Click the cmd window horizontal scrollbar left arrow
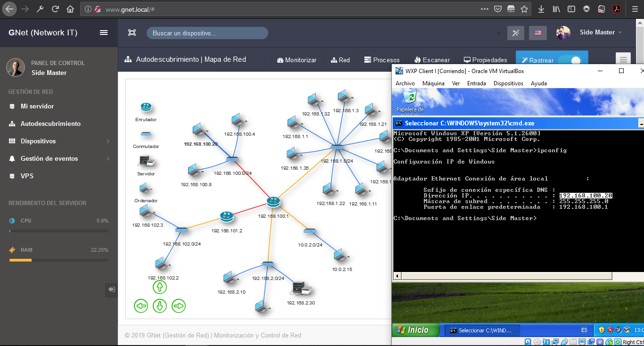This screenshot has width=644, height=346. [397, 276]
